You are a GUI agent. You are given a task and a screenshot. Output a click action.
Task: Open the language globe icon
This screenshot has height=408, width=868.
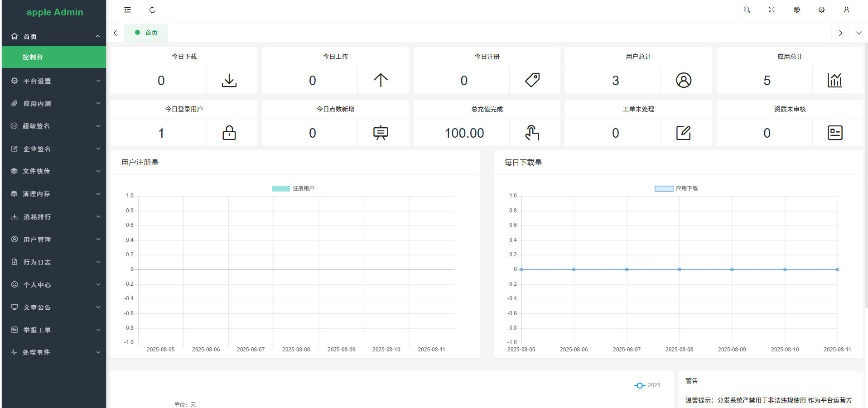796,10
